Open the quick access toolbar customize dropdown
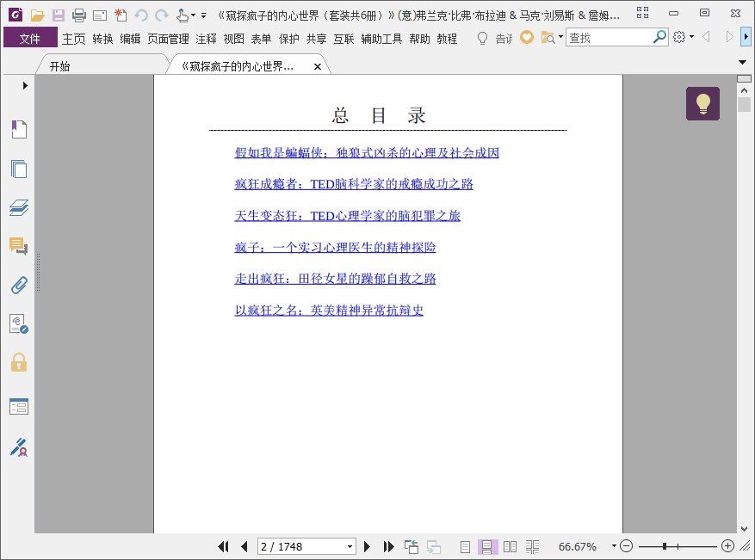Image resolution: width=755 pixels, height=560 pixels. (204, 15)
